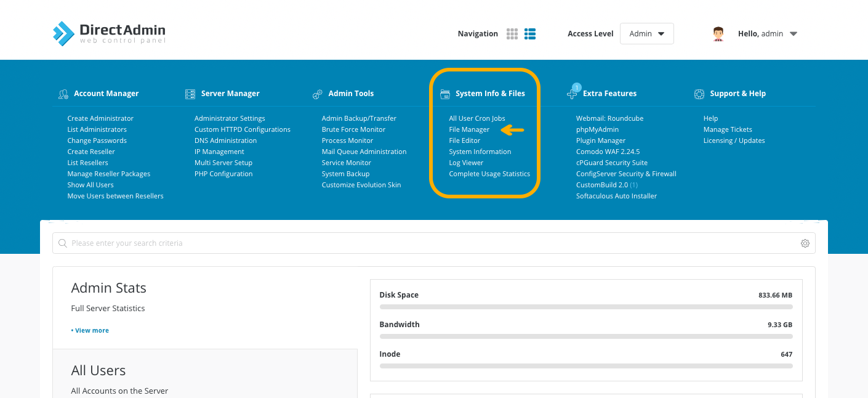This screenshot has width=868, height=398.
Task: Open the Admin Tools menu heading
Action: click(352, 94)
